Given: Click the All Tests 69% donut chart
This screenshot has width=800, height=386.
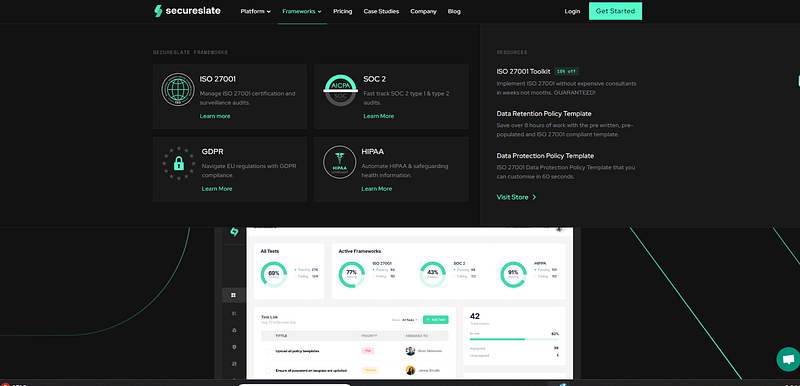Looking at the screenshot, I should pos(273,274).
